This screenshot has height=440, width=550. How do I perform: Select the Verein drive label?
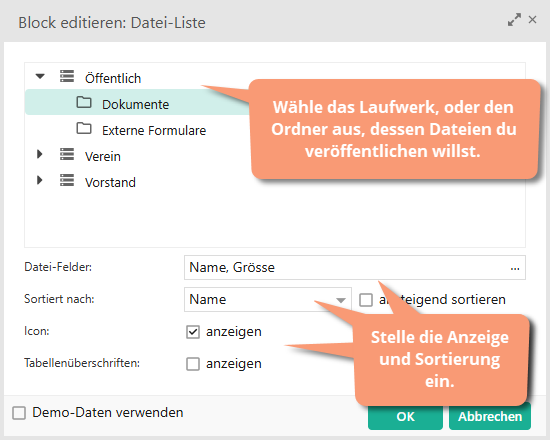[x=103, y=156]
